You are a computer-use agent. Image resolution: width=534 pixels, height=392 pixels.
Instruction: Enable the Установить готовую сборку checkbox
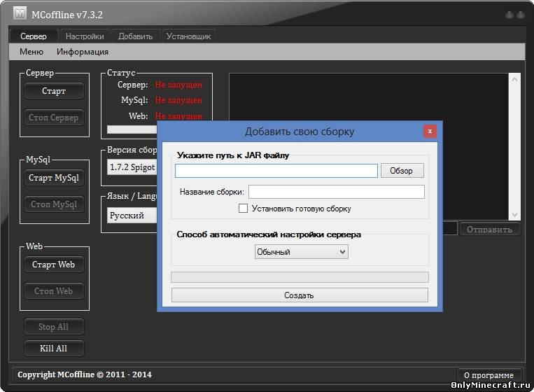coord(244,209)
